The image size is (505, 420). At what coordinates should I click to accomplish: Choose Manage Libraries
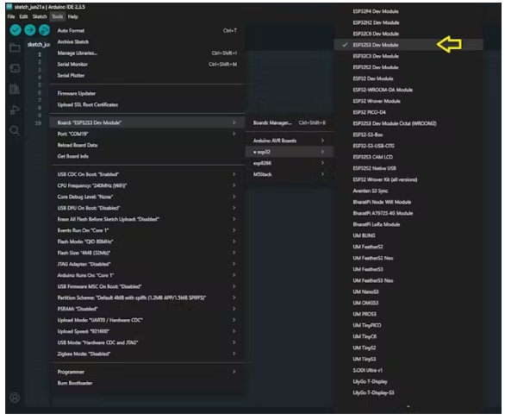tap(147, 53)
